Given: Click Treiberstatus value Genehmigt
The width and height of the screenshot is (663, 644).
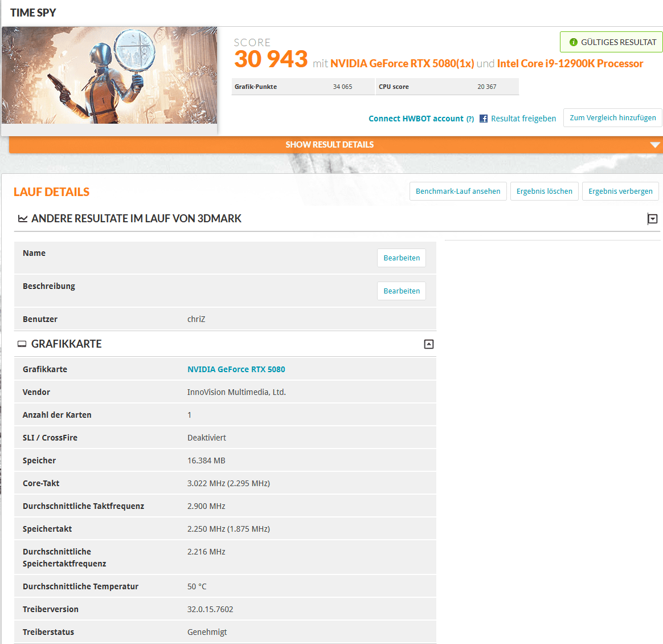Looking at the screenshot, I should 207,633.
